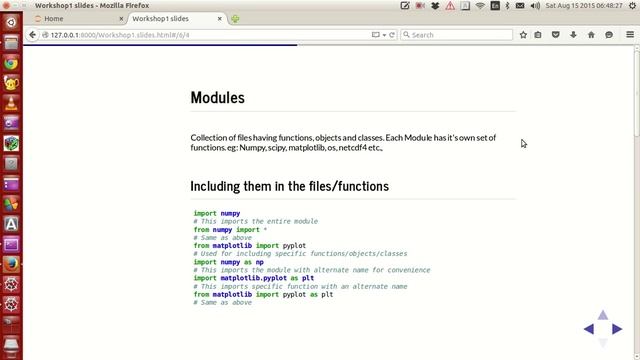This screenshot has width=640, height=360.
Task: Launch Google Chrome from the launcher
Action: coord(11,63)
